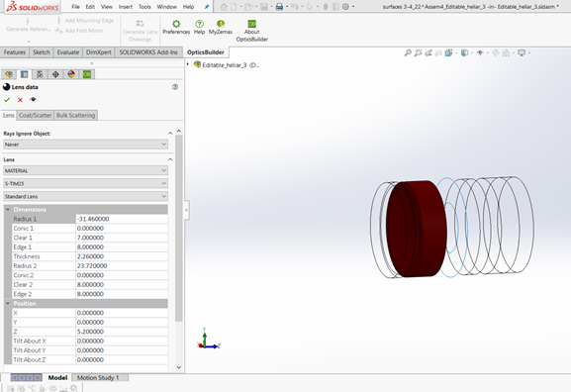Open OpticsBuilder Preferences gear icon
Viewport: 571px width, 392px height.
(176, 24)
